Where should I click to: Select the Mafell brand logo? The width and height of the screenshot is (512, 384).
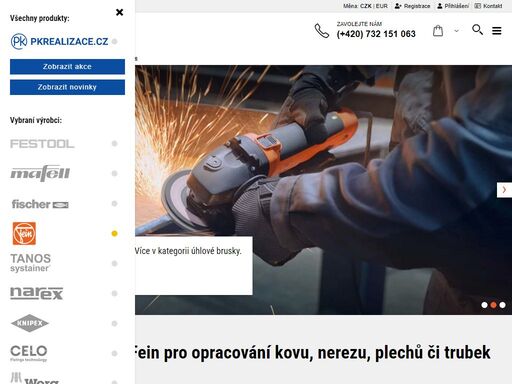(x=40, y=173)
